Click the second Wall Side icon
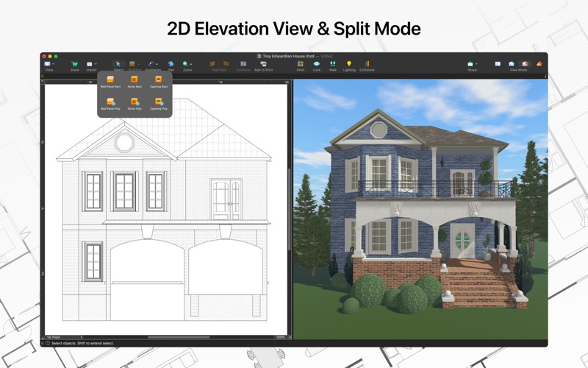Screen dimensions: 588x368 point(226,64)
